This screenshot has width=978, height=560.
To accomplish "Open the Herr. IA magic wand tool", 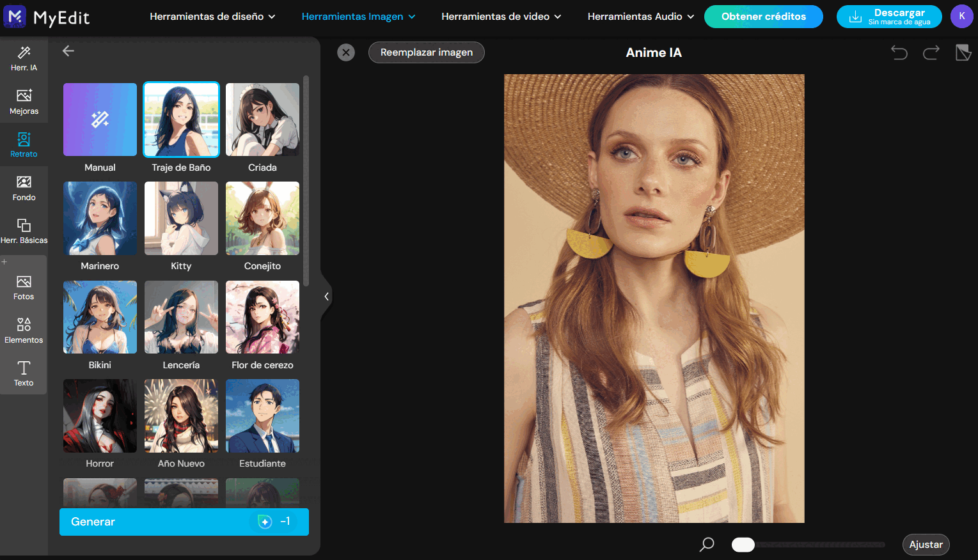I will [x=24, y=58].
